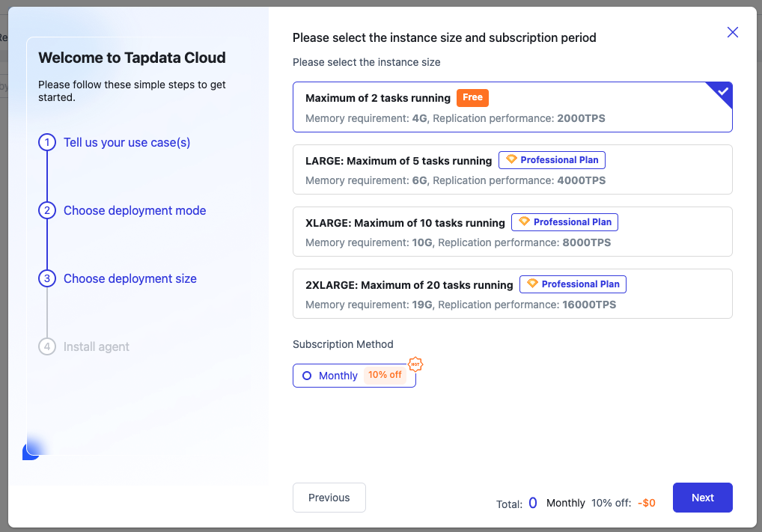Click the step 4 circle icon

(x=47, y=346)
